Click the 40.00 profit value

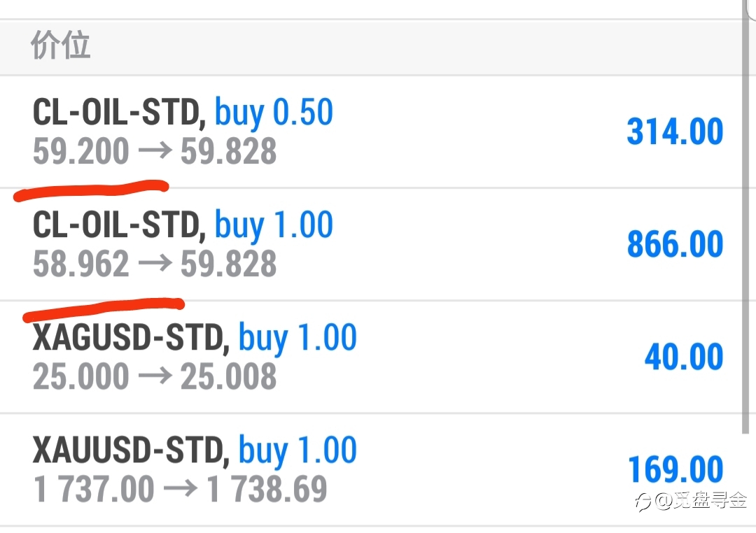coord(684,357)
